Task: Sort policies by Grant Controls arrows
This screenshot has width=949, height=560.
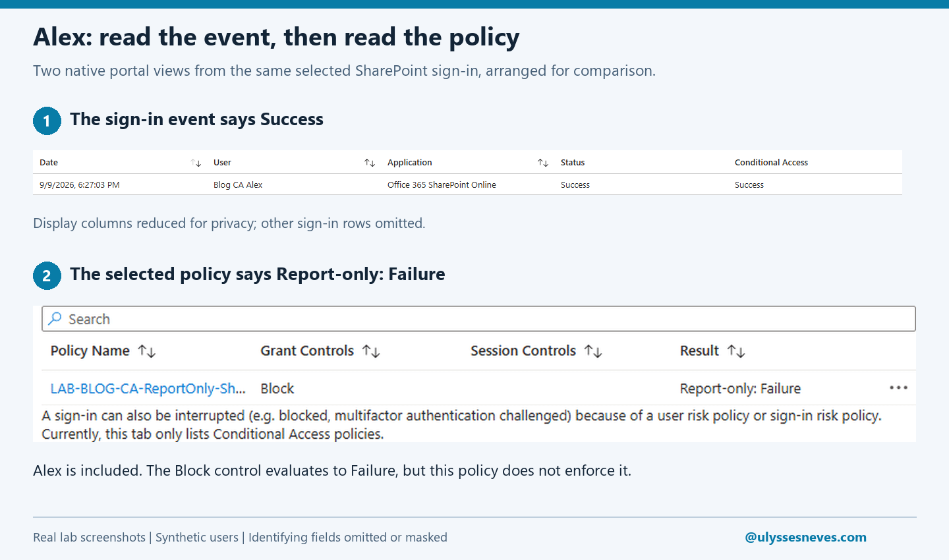Action: click(x=371, y=351)
